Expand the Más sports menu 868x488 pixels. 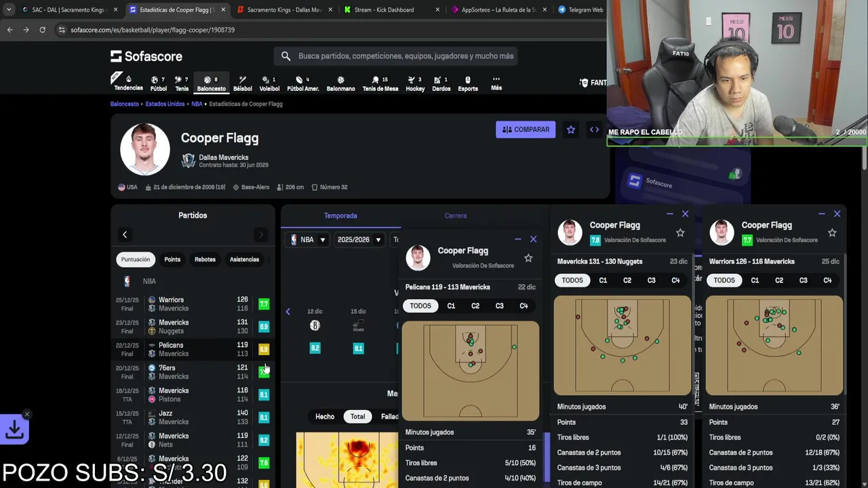tap(496, 83)
